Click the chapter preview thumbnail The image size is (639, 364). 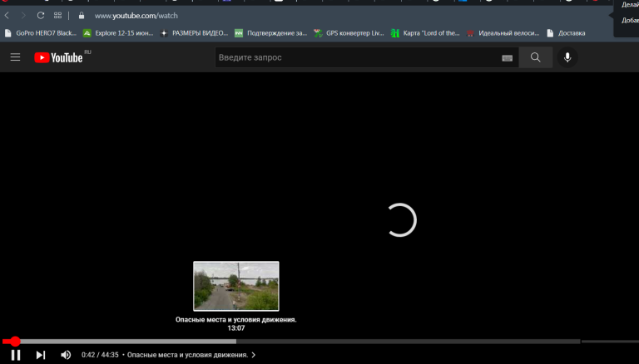click(236, 286)
